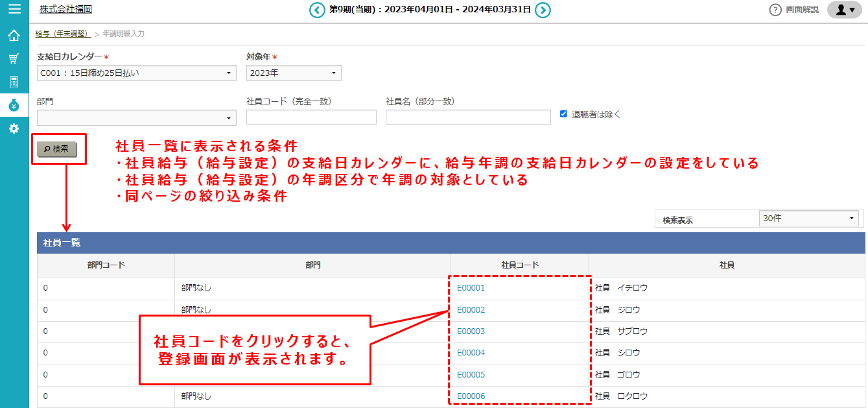The height and width of the screenshot is (408, 868).
Task: Select the payroll money bag icon
Action: click(x=14, y=106)
